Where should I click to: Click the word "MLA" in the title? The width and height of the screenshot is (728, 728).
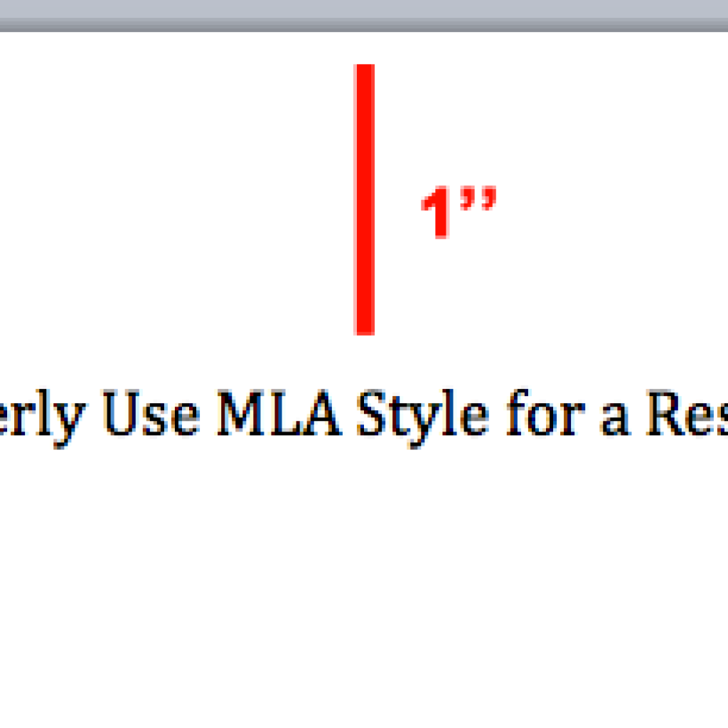click(x=279, y=414)
